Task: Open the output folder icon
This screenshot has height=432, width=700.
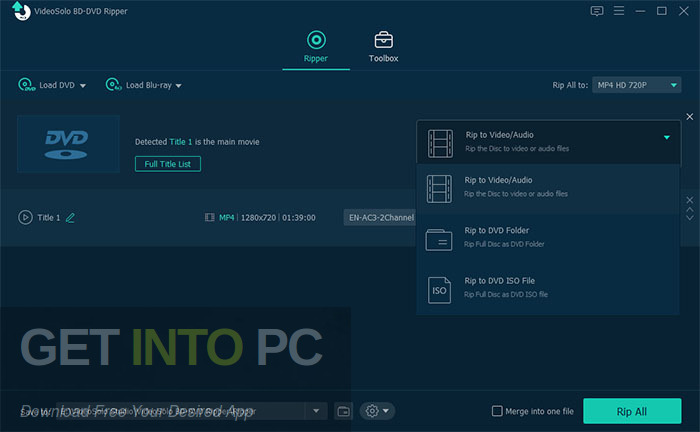Action: click(x=344, y=411)
